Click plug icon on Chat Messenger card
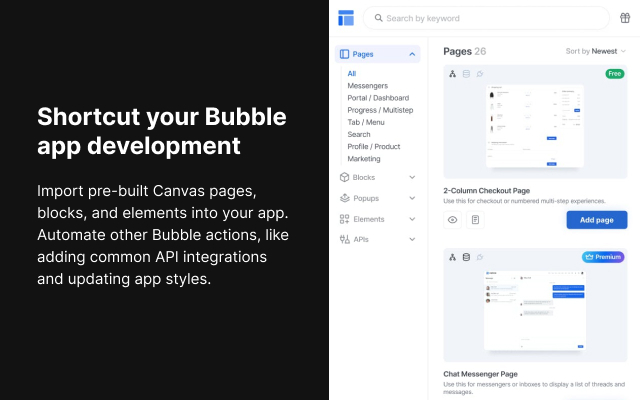This screenshot has width=640, height=400. click(480, 257)
